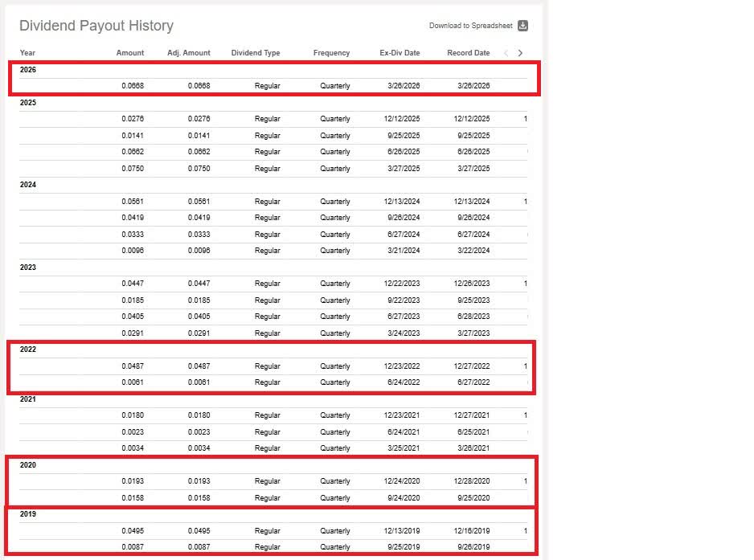
Task: Click adjusted amount 0.0061
Action: point(199,382)
